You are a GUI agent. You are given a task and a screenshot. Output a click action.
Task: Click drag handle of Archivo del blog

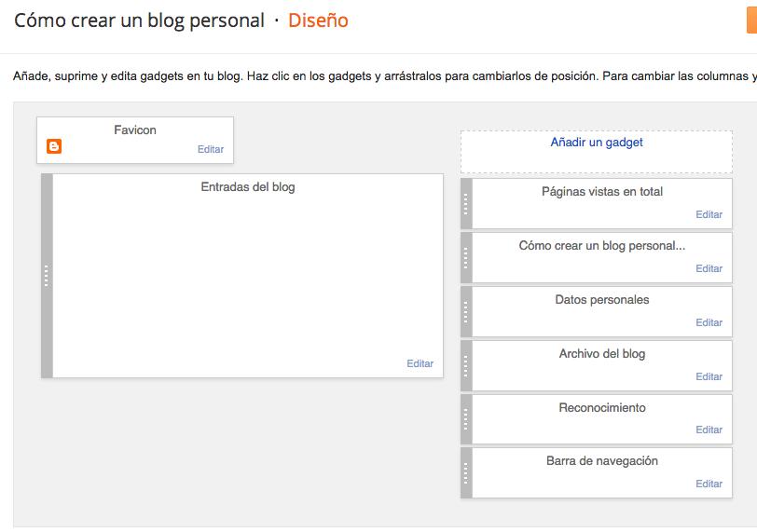[466, 365]
